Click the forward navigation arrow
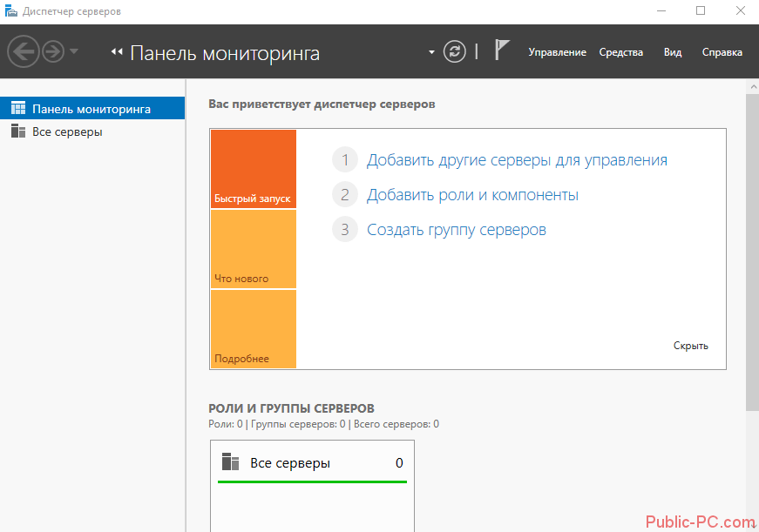This screenshot has height=532, width=759. 53,52
